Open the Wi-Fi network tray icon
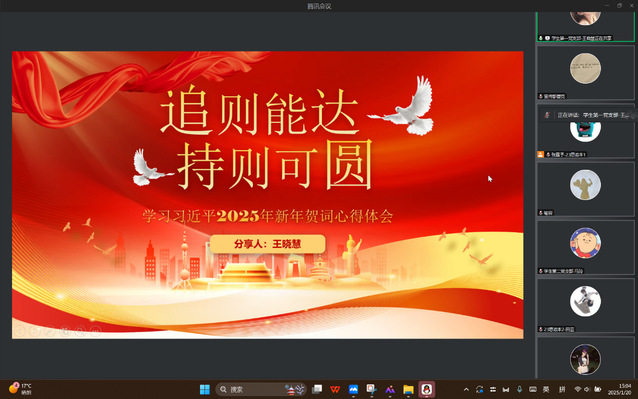 tap(577, 389)
